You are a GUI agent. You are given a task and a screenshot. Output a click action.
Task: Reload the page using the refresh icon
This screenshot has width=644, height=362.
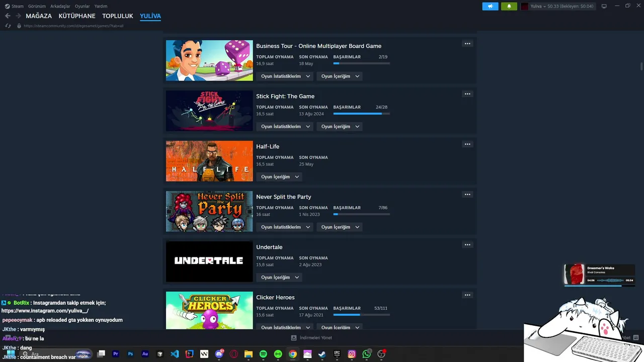pos(8,26)
